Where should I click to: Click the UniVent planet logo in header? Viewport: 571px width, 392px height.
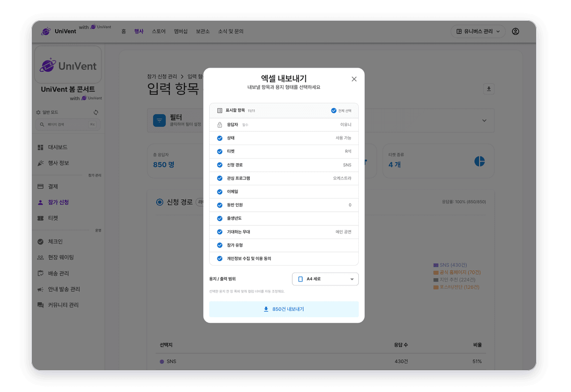coord(46,31)
